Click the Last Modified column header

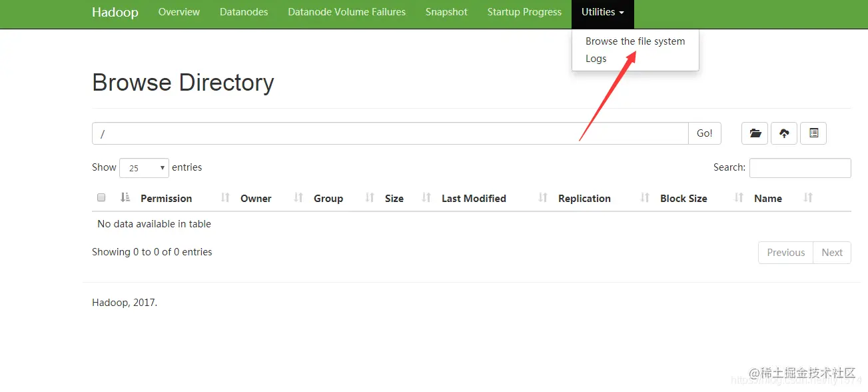(474, 199)
